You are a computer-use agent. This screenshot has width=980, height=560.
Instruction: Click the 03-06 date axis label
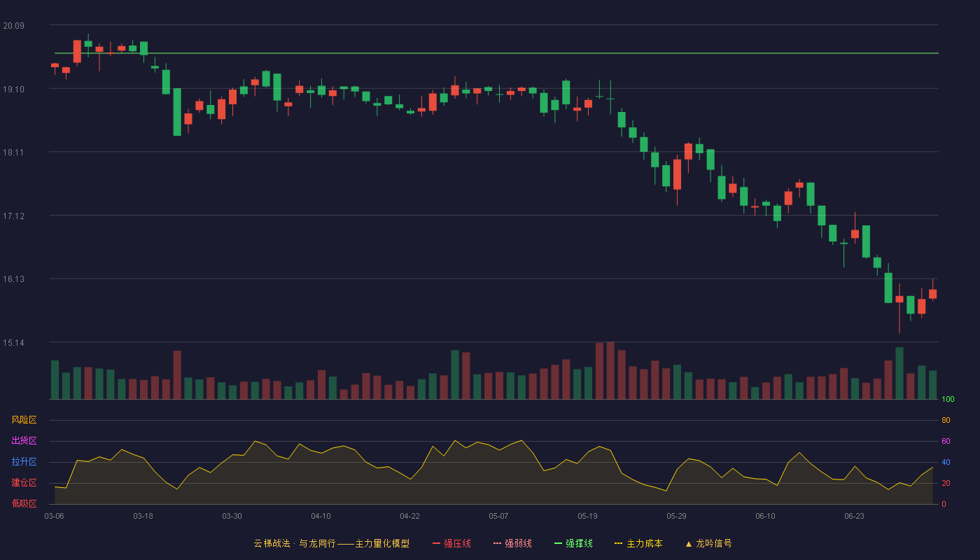point(55,516)
